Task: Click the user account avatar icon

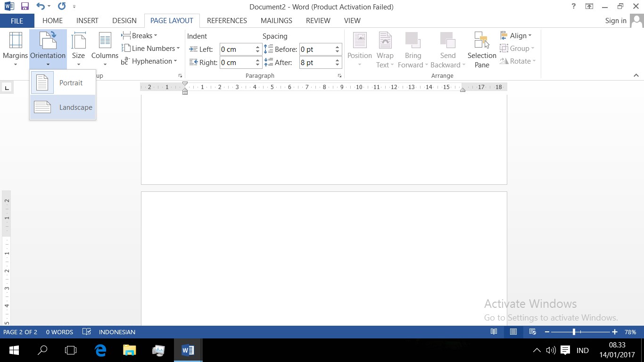Action: pyautogui.click(x=636, y=21)
